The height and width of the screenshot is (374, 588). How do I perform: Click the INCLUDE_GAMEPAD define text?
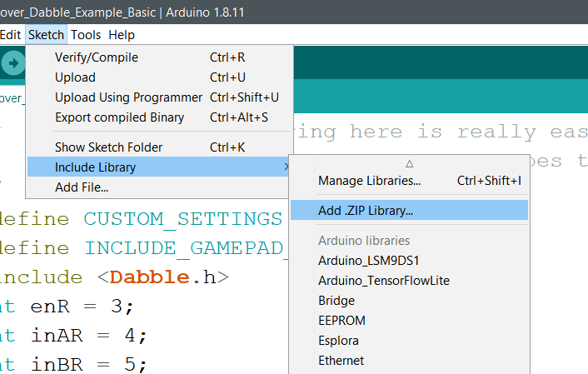[186, 248]
